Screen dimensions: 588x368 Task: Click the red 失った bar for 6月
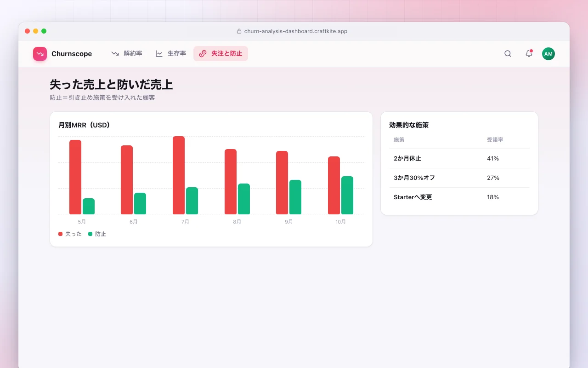(x=127, y=180)
